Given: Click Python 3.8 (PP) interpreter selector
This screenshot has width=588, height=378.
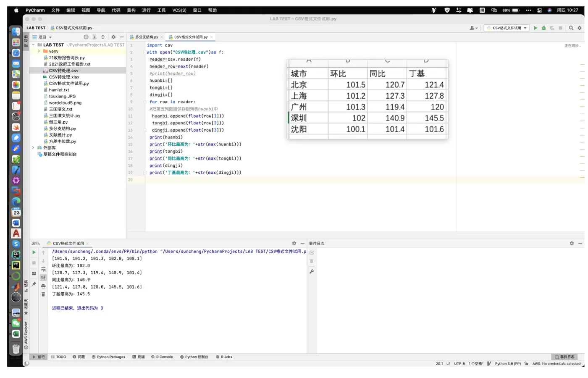Looking at the screenshot, I should coord(508,364).
